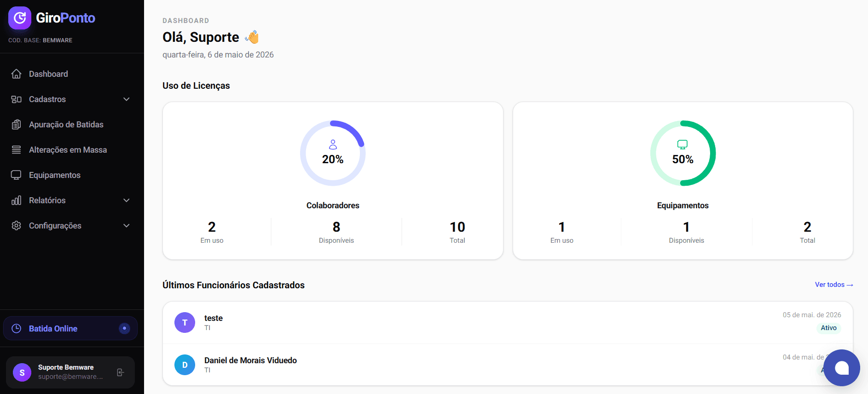Expand the Configurações chevron
The image size is (868, 394).
(127, 226)
